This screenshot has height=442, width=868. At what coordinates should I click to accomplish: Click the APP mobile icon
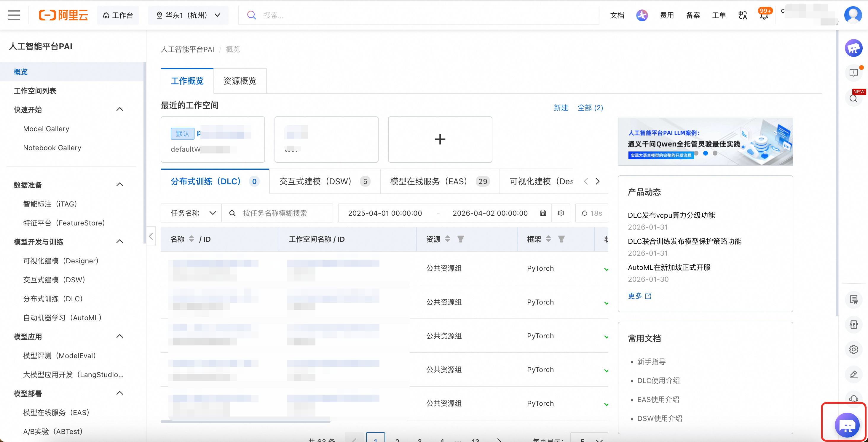(x=853, y=324)
